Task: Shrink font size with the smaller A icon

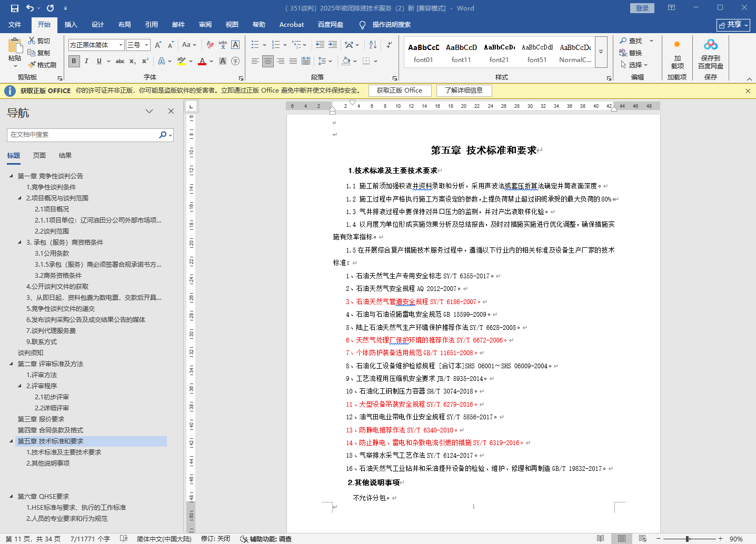Action: click(171, 45)
